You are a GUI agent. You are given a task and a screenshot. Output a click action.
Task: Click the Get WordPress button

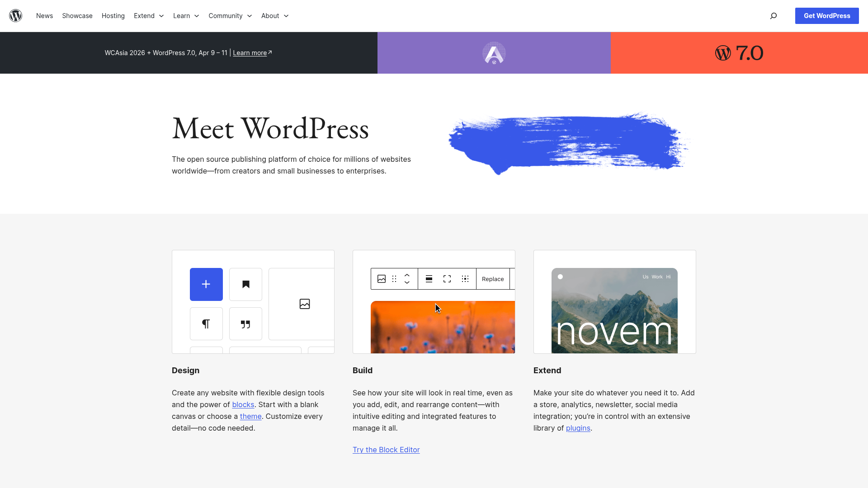tap(826, 16)
